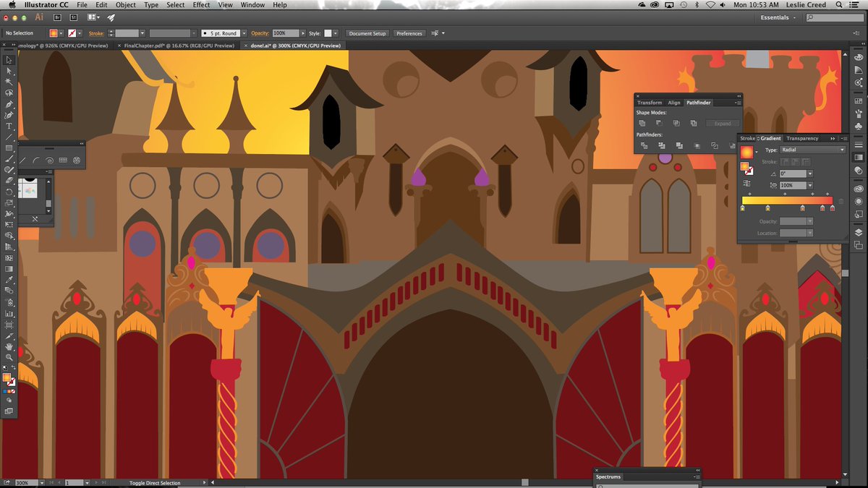Pick the Eyedropper tool
The width and height of the screenshot is (868, 488).
coord(9,279)
